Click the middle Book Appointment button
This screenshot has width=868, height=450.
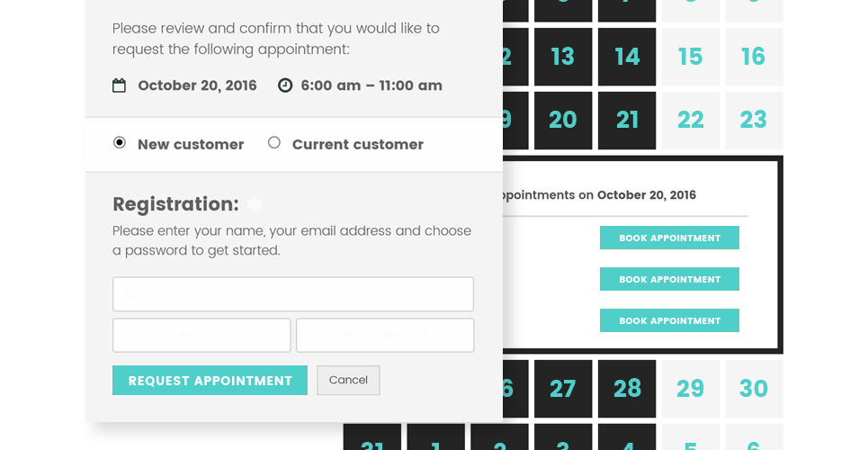669,279
